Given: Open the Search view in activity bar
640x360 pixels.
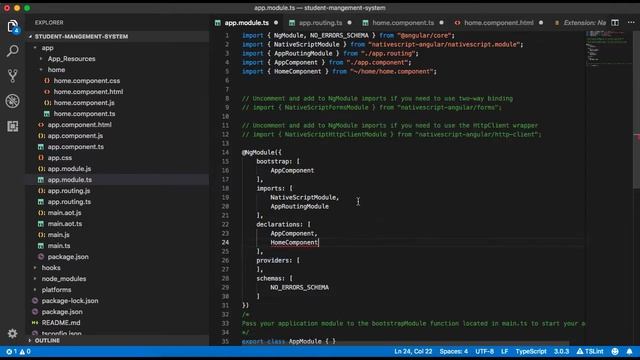Looking at the screenshot, I should 13,51.
